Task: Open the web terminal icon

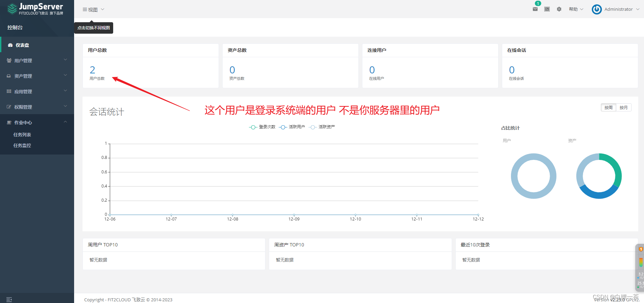Action: tap(547, 9)
